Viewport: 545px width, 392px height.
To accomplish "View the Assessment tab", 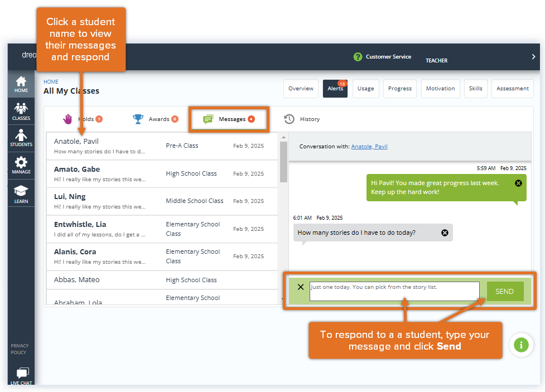I will (512, 88).
